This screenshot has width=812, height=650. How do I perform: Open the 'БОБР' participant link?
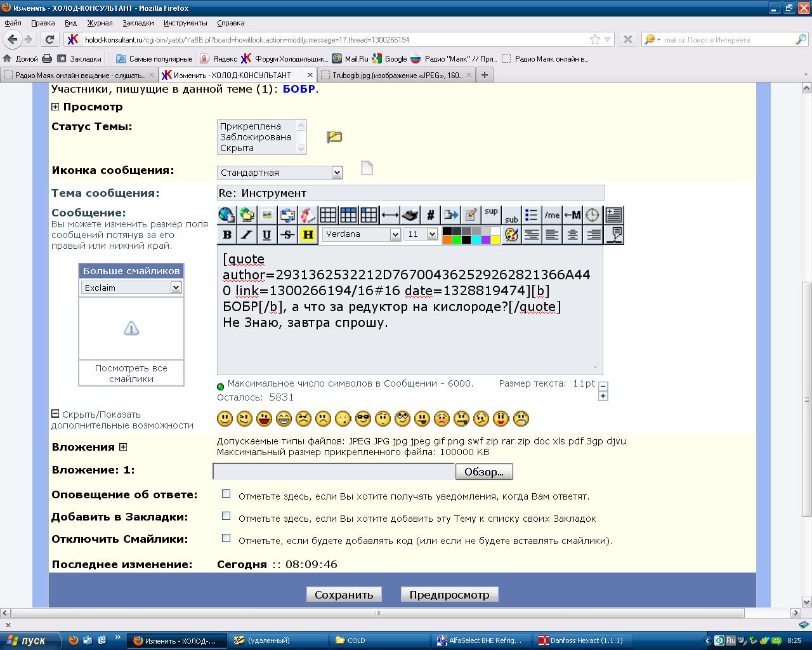click(x=299, y=89)
